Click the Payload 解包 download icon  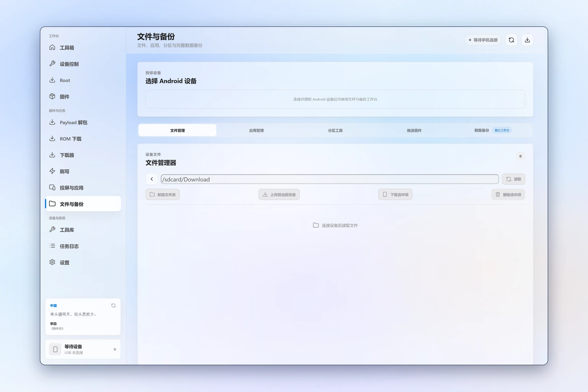(x=52, y=122)
